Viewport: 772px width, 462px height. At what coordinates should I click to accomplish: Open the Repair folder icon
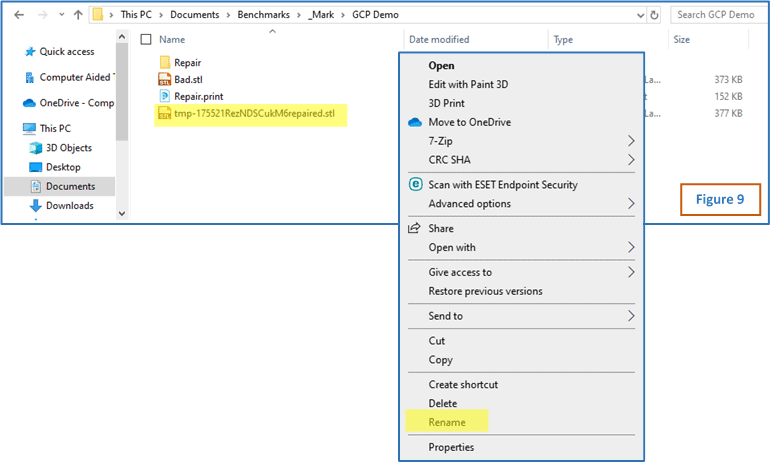pos(165,62)
